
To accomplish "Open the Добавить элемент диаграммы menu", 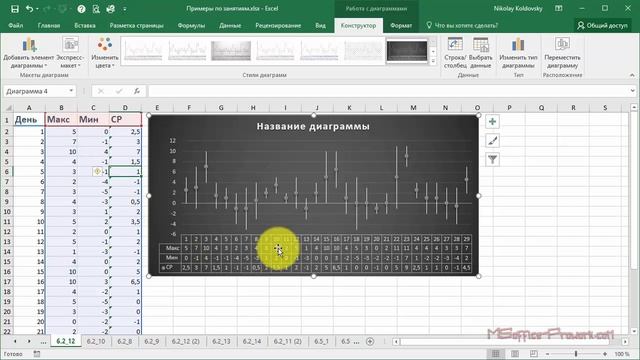I will [x=29, y=53].
